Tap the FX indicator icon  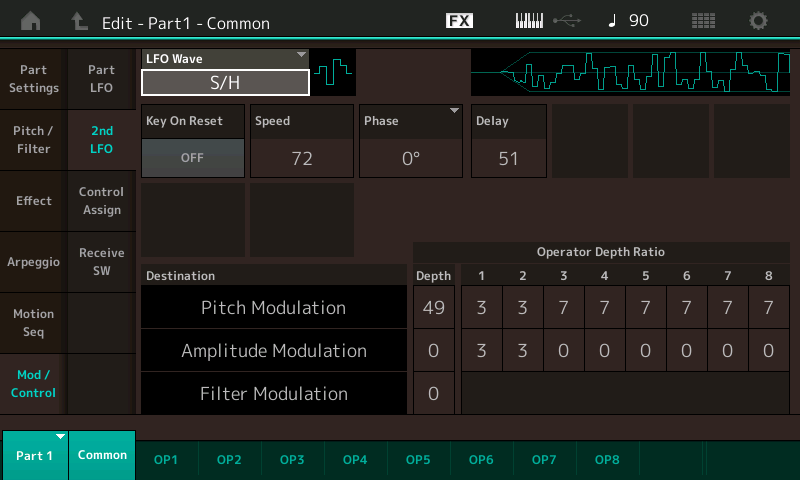tap(459, 21)
